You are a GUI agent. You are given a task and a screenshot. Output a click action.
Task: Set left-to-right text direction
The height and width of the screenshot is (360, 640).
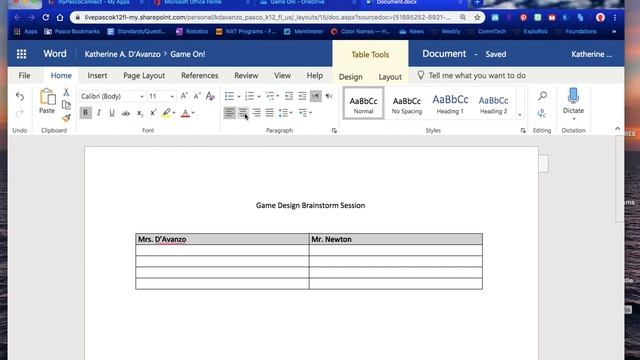[x=316, y=96]
